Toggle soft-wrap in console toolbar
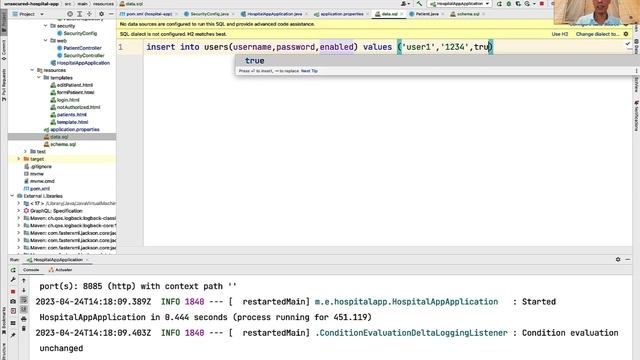The width and height of the screenshot is (640, 360). [x=24, y=300]
